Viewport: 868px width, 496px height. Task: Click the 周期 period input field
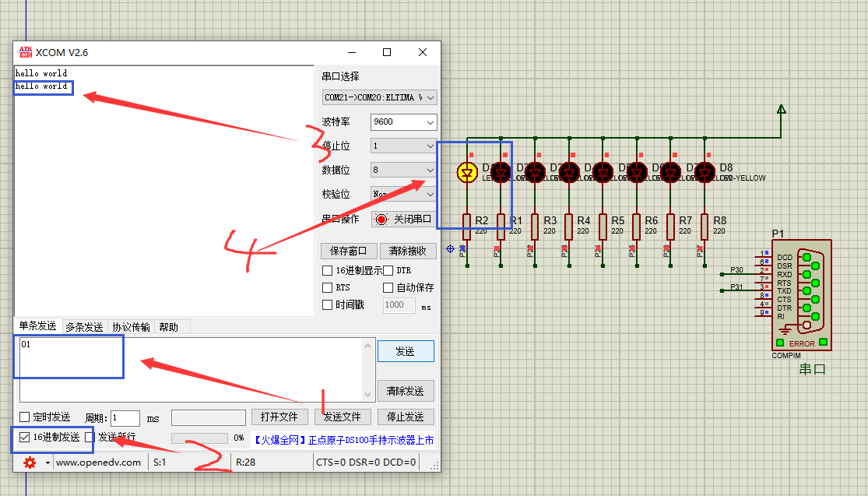(125, 418)
